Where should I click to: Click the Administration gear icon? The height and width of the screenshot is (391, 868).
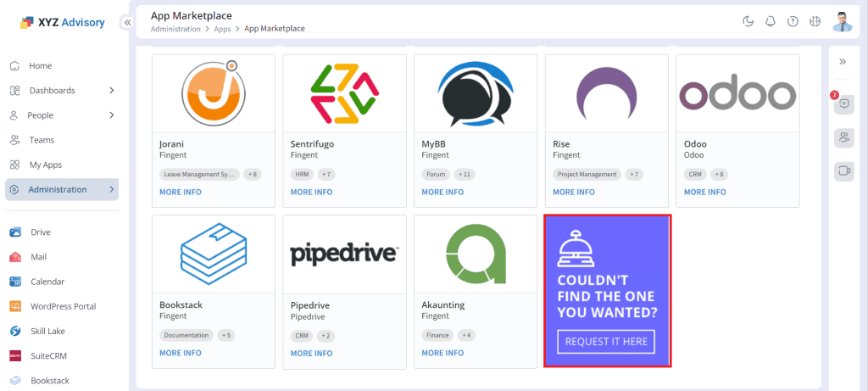(x=15, y=189)
